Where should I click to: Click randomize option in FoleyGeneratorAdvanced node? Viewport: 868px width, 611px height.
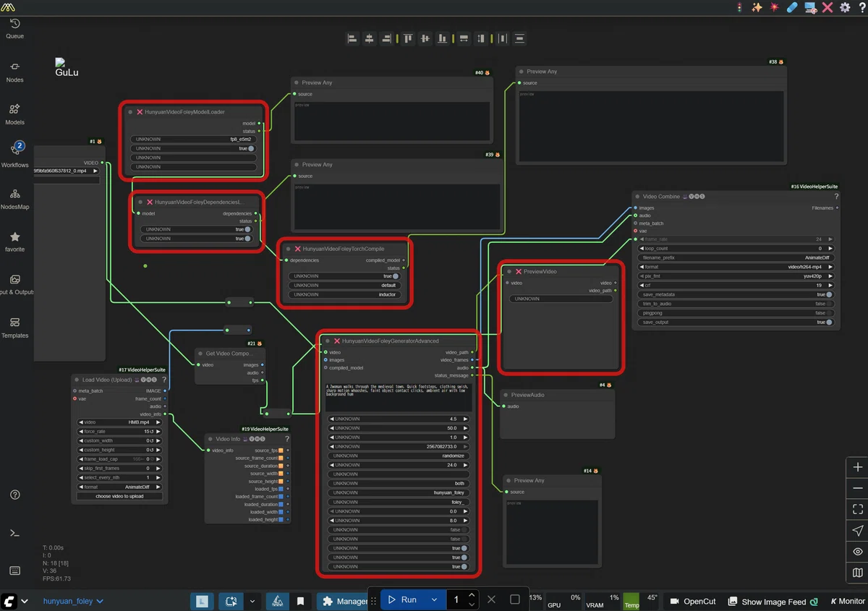pyautogui.click(x=399, y=456)
